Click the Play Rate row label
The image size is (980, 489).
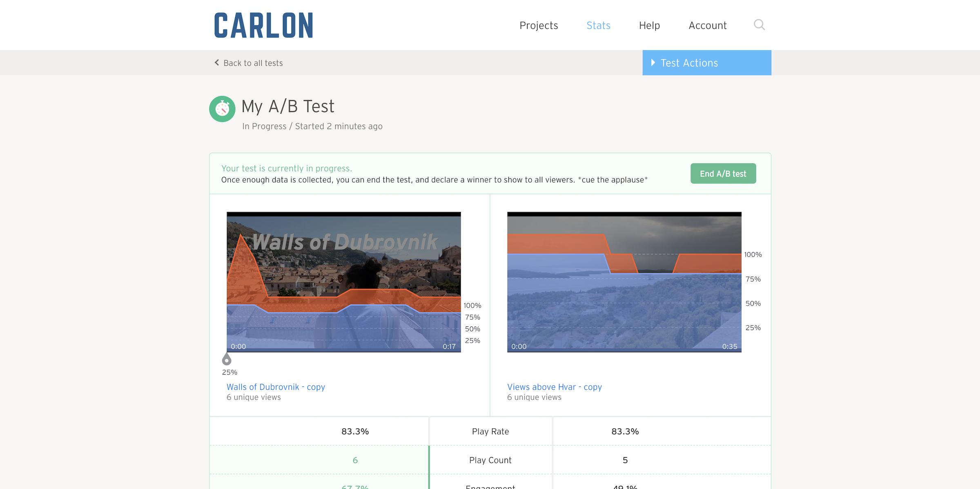pos(490,431)
